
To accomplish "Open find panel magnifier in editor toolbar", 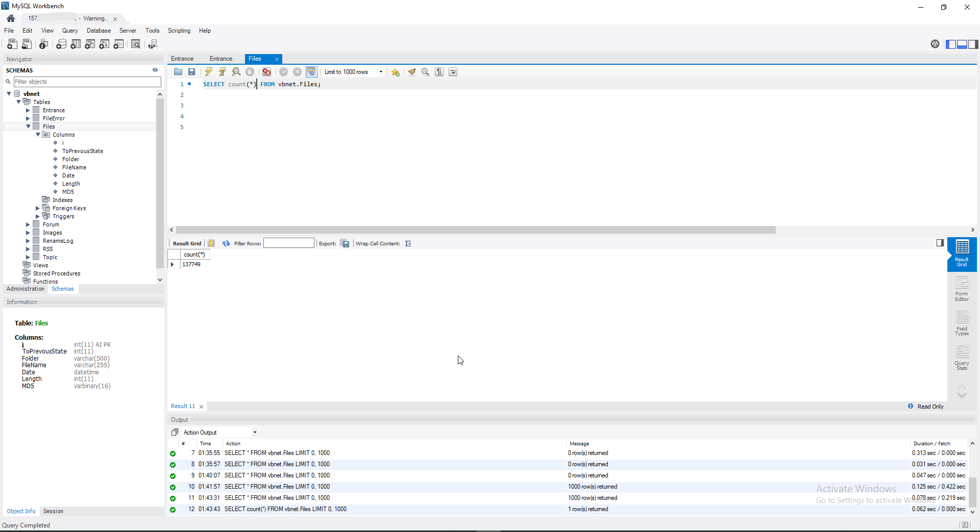I will [x=426, y=72].
